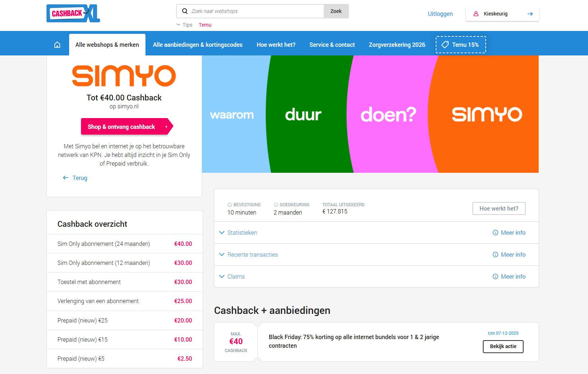This screenshot has width=588, height=374.
Task: Open Meer info link for Claims
Action: coord(513,276)
